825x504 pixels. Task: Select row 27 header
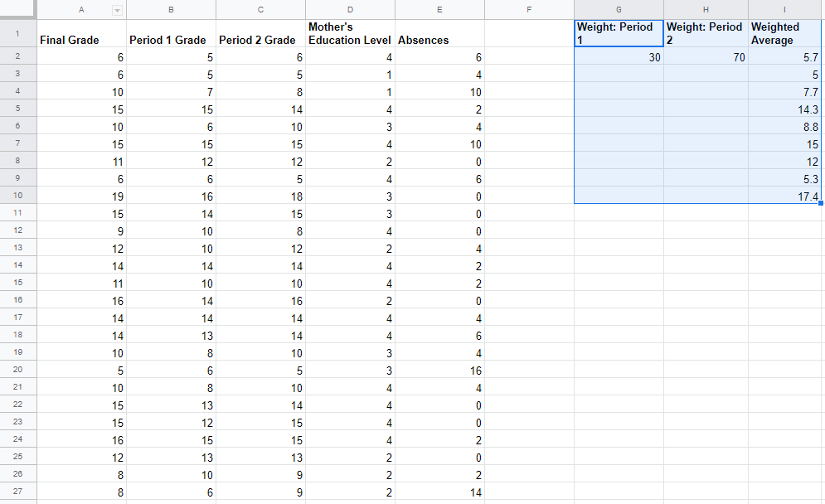(18, 491)
